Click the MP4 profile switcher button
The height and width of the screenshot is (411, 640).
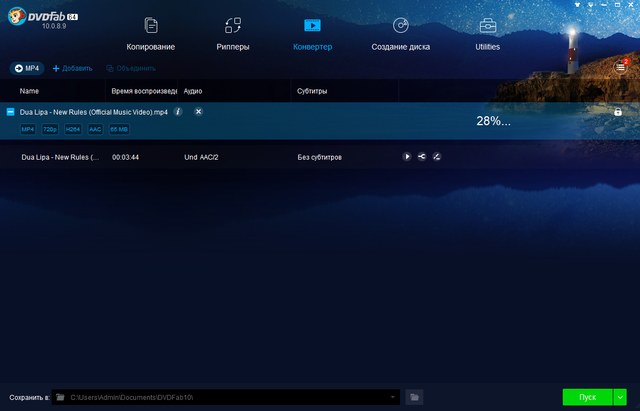(27, 68)
